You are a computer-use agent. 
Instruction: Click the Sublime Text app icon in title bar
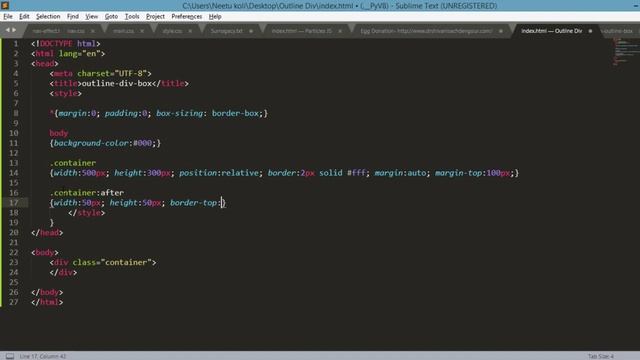point(5,5)
